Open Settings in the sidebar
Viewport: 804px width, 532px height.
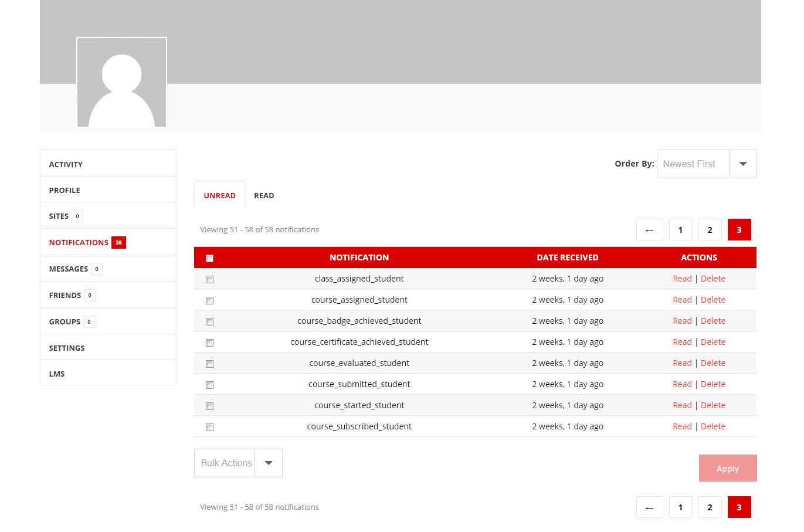(x=108, y=347)
